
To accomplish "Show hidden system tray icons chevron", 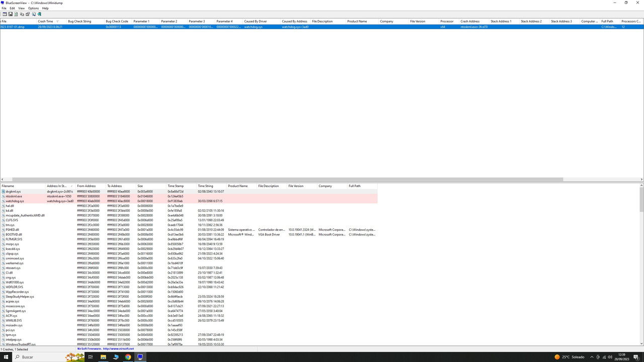I will coord(592,357).
